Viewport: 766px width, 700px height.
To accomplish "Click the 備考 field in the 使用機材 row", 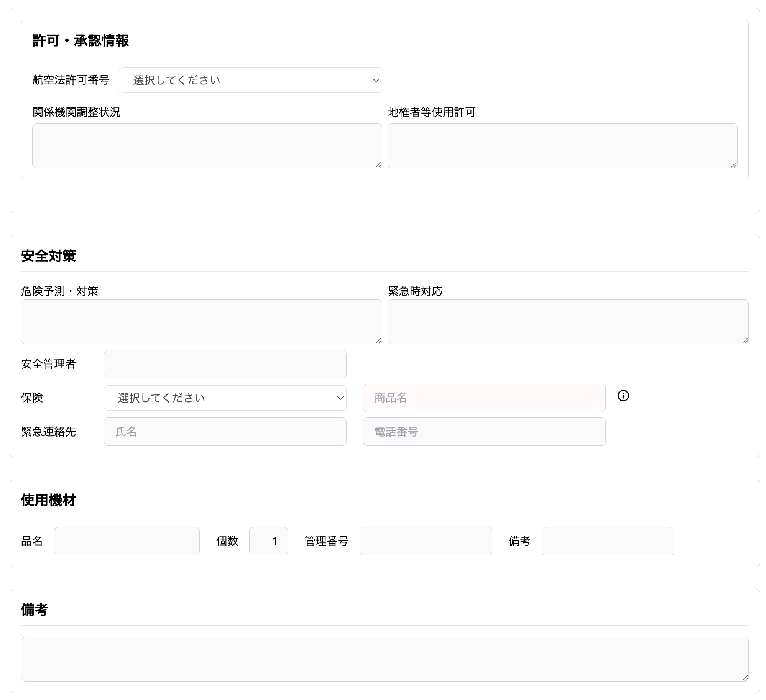I will (608, 541).
